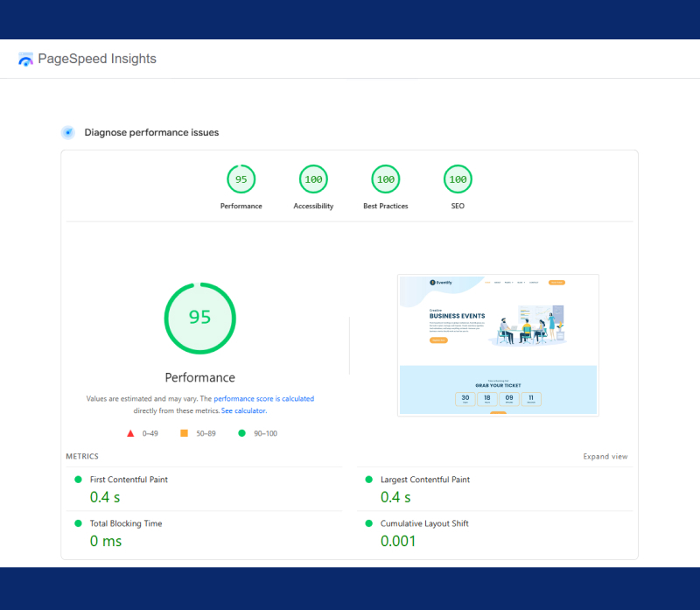
Task: Select the Best Practices 100 score gauge
Action: click(x=385, y=179)
